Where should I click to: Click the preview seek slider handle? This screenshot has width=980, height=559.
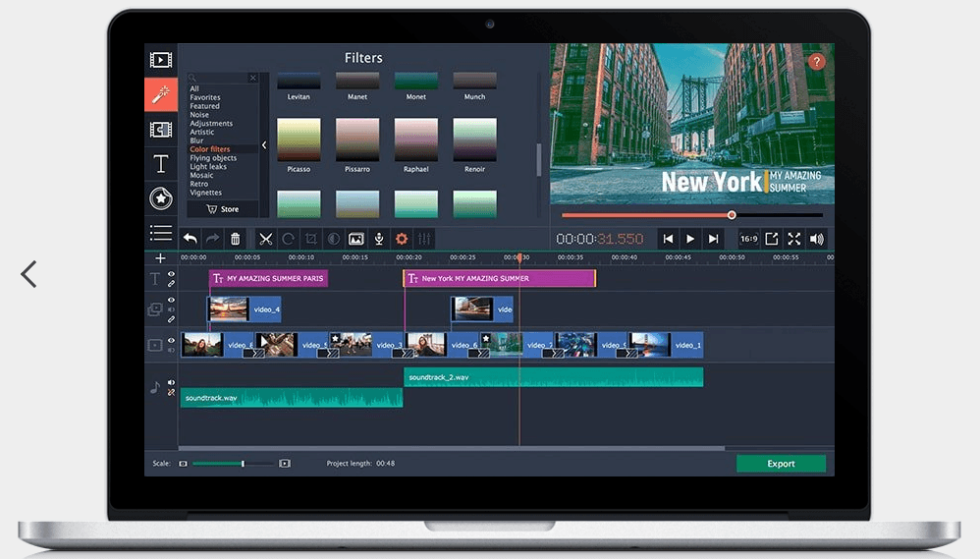tap(732, 215)
